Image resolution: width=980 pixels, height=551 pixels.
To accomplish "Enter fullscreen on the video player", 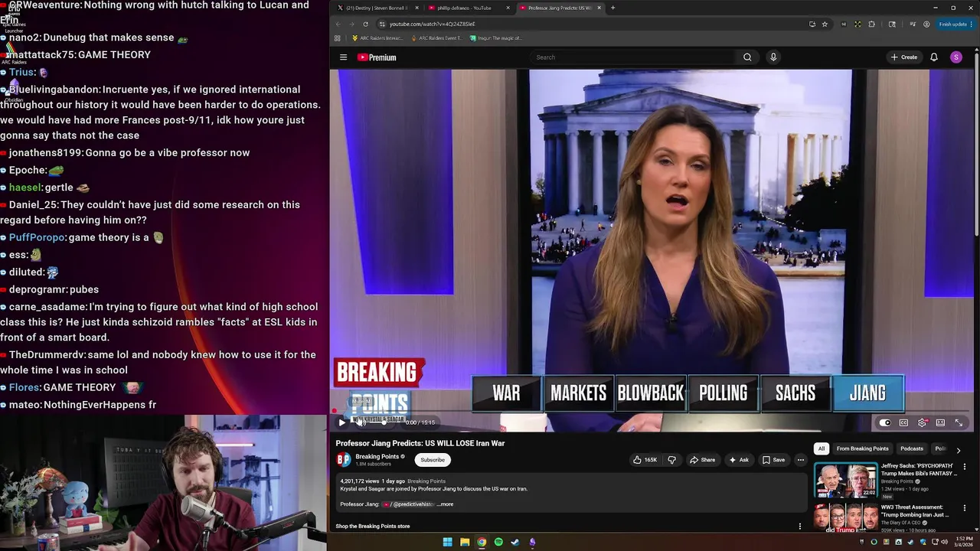I will (959, 422).
